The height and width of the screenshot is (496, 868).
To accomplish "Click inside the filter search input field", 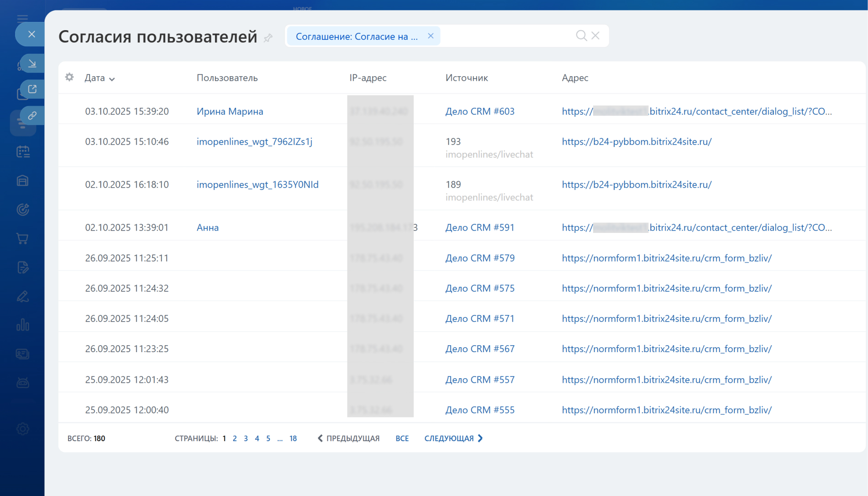I will (x=507, y=36).
